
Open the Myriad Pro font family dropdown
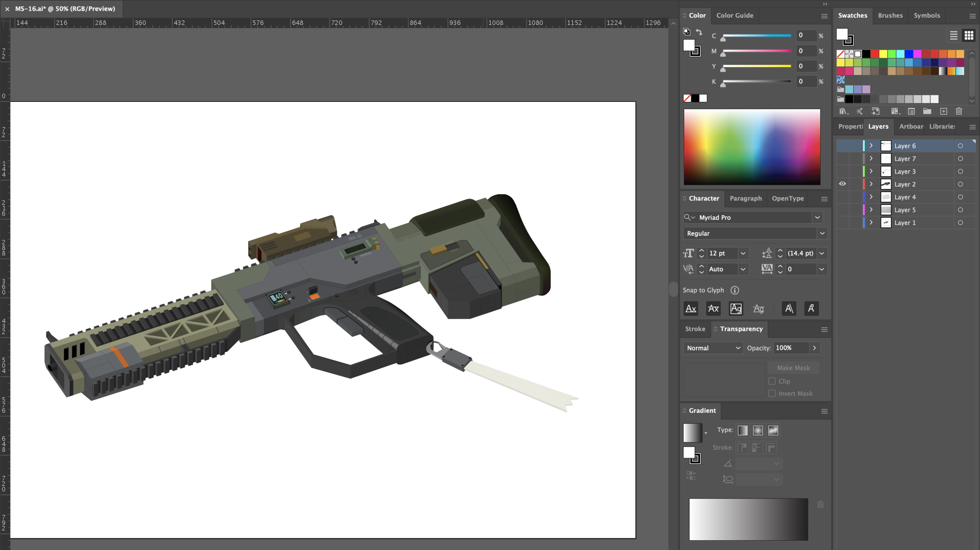[817, 217]
